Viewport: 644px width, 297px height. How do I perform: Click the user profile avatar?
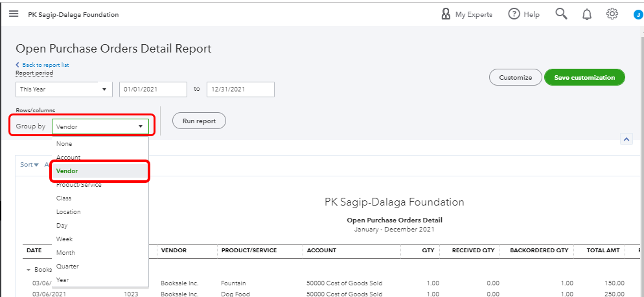[x=638, y=14]
